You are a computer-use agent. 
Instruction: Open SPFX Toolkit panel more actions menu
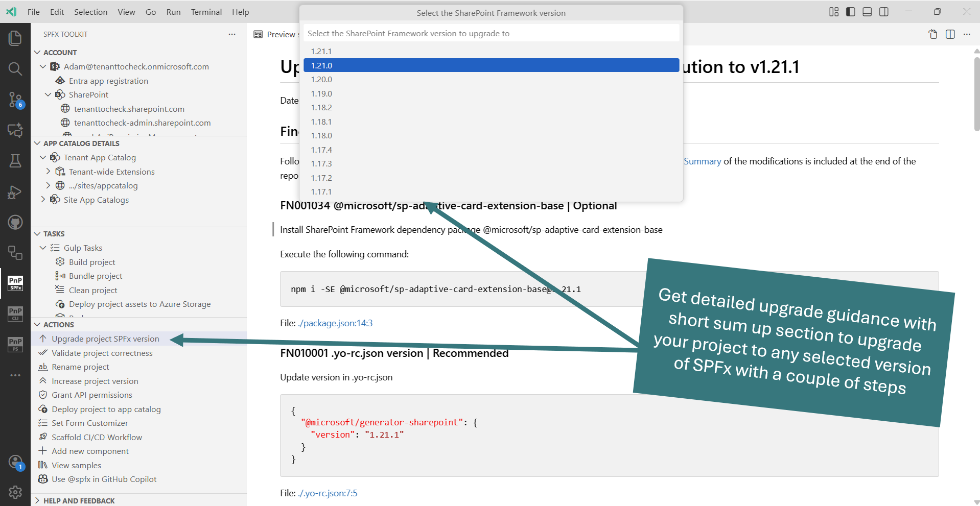(232, 34)
